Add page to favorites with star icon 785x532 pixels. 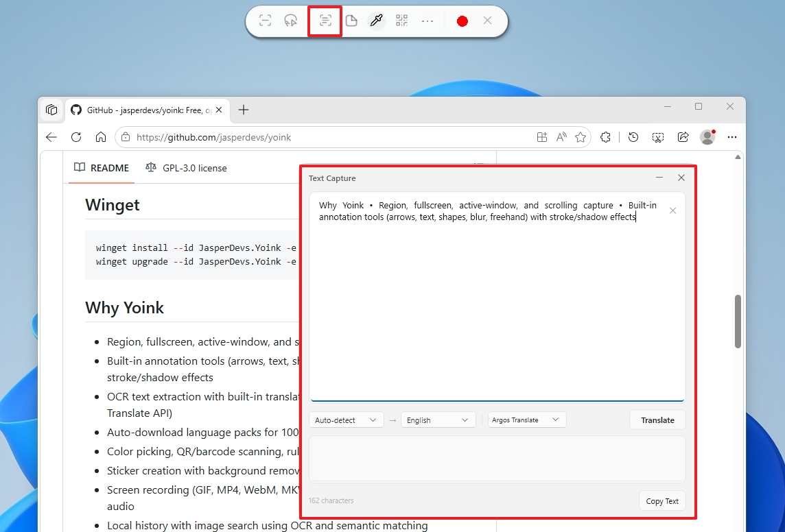click(x=581, y=137)
